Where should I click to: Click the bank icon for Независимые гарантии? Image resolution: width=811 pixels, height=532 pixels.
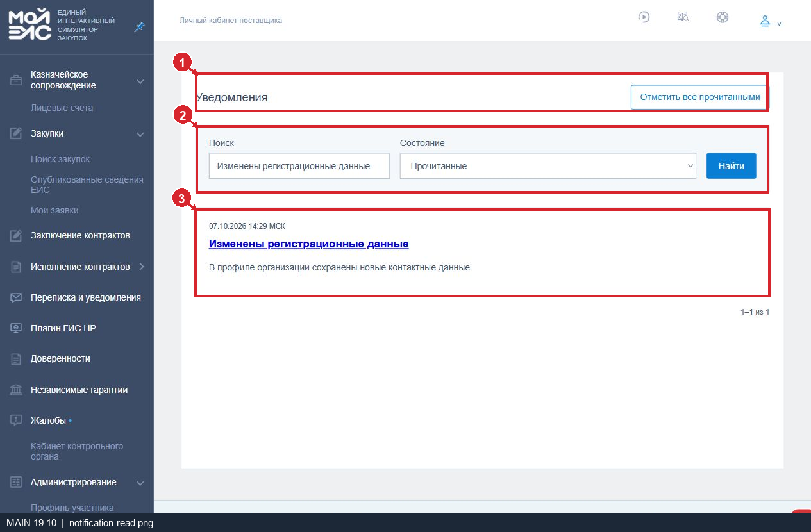tap(16, 390)
